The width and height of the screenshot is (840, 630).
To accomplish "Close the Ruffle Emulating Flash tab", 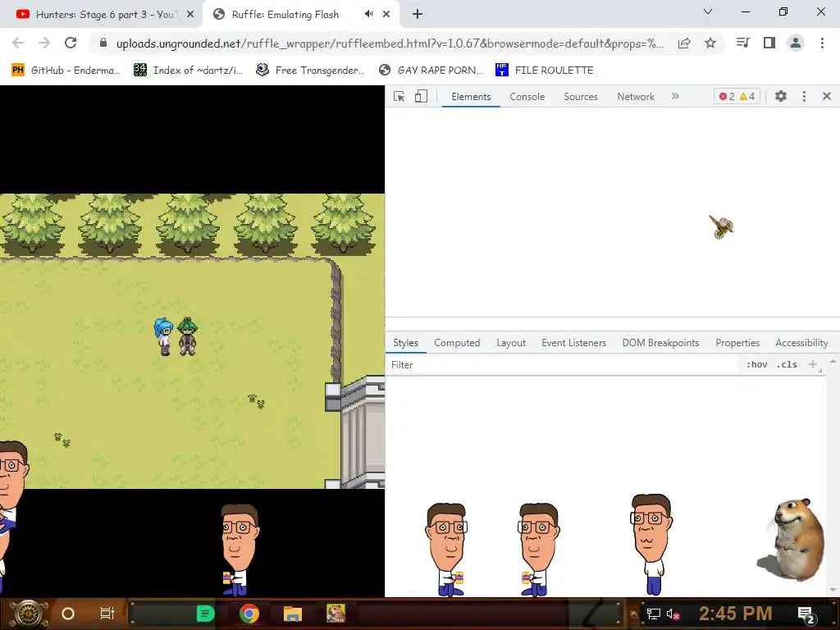I will [386, 15].
